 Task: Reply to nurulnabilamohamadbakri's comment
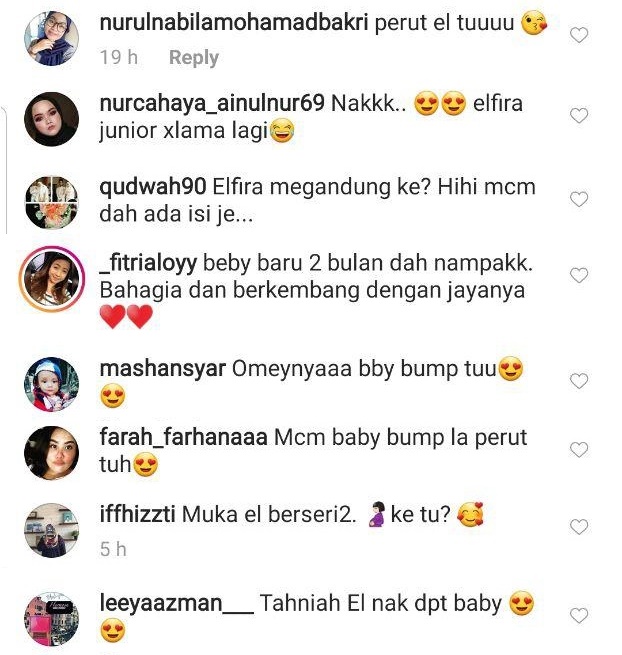pyautogui.click(x=194, y=57)
